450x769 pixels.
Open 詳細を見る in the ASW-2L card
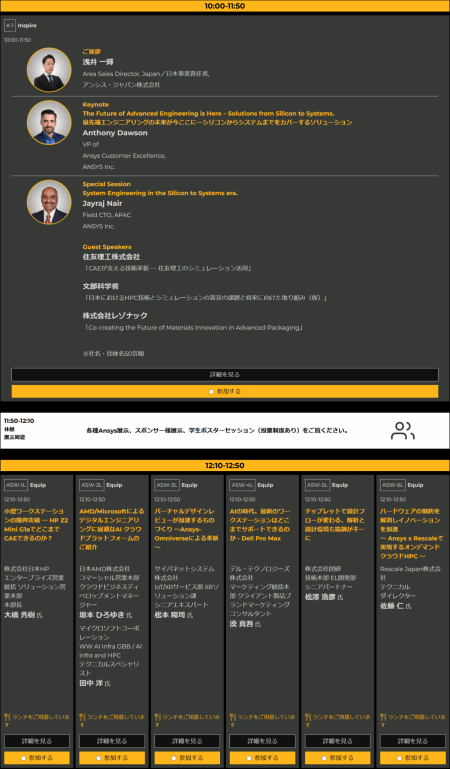click(x=112, y=741)
